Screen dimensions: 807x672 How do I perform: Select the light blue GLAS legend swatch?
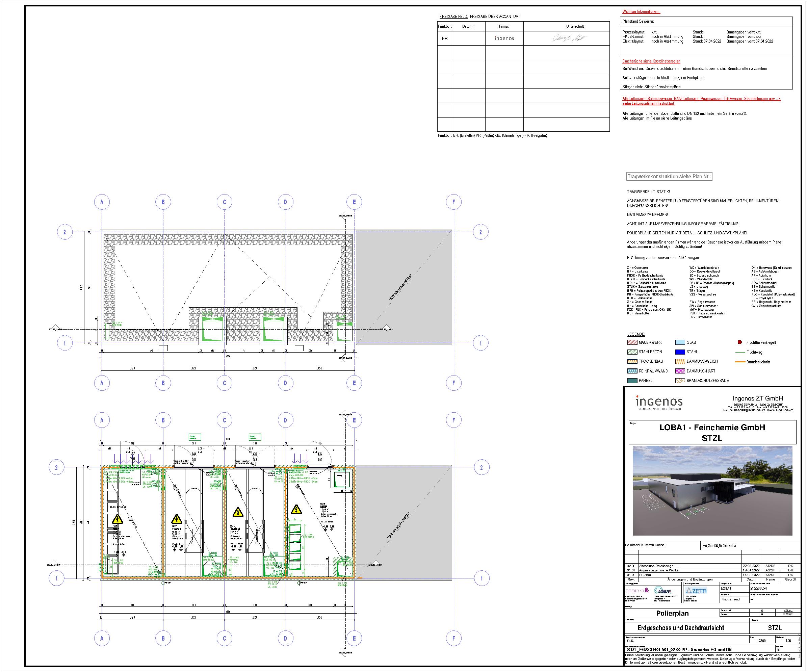[x=680, y=342]
